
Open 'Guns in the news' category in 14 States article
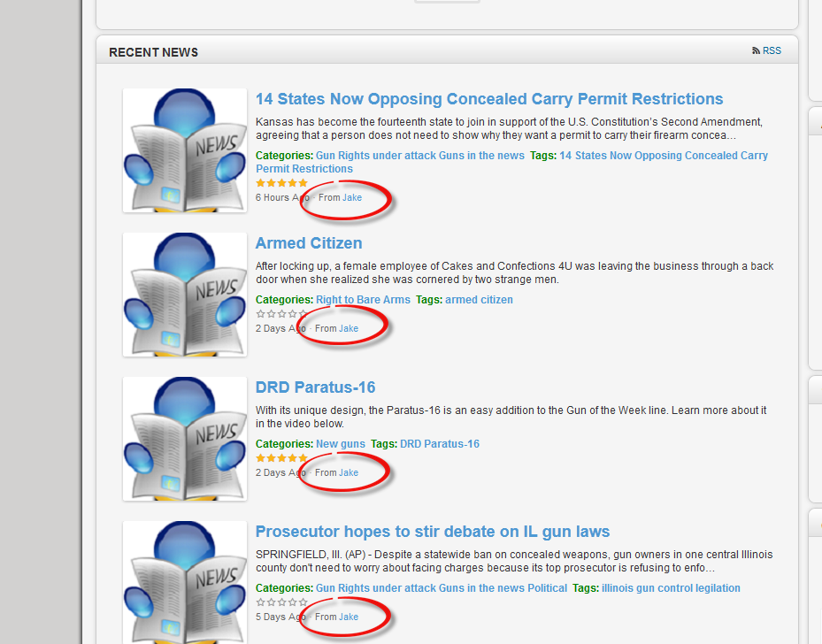point(481,156)
